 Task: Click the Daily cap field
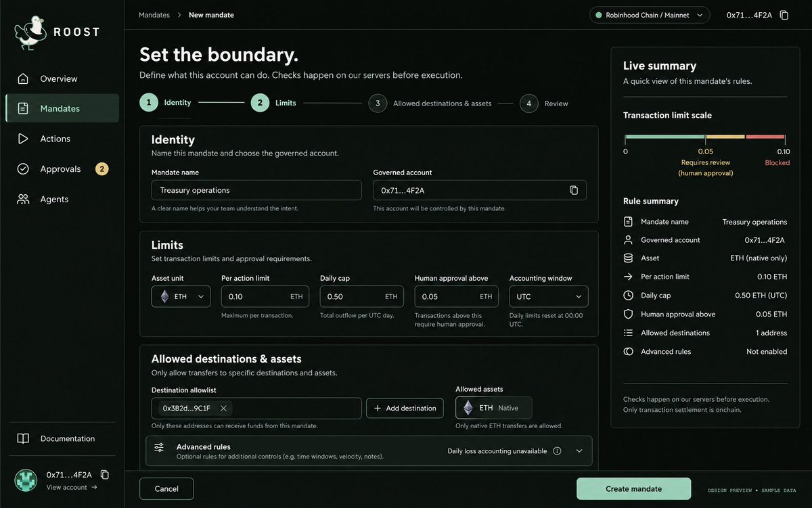362,296
